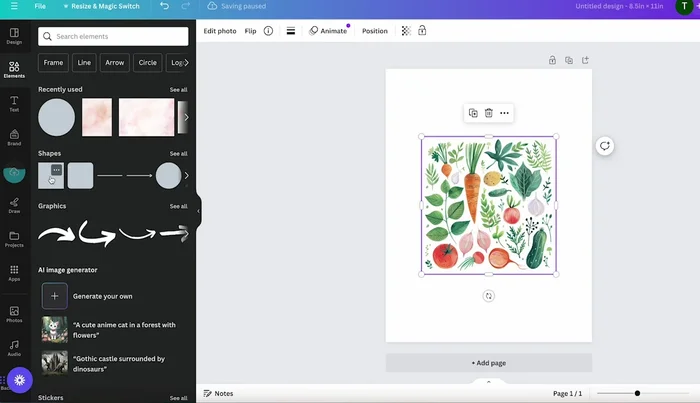Click the undo arrow in top bar
The height and width of the screenshot is (403, 700).
click(x=165, y=6)
